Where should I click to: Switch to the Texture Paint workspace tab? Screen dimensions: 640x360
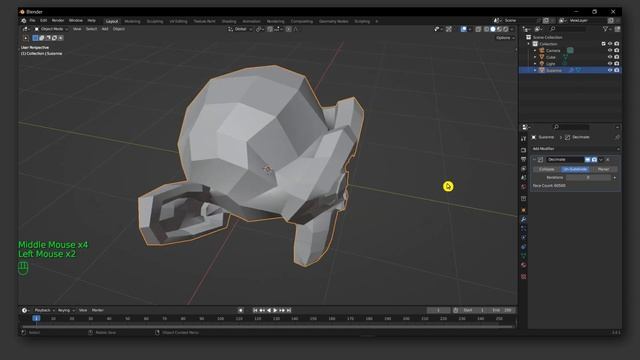pyautogui.click(x=204, y=21)
